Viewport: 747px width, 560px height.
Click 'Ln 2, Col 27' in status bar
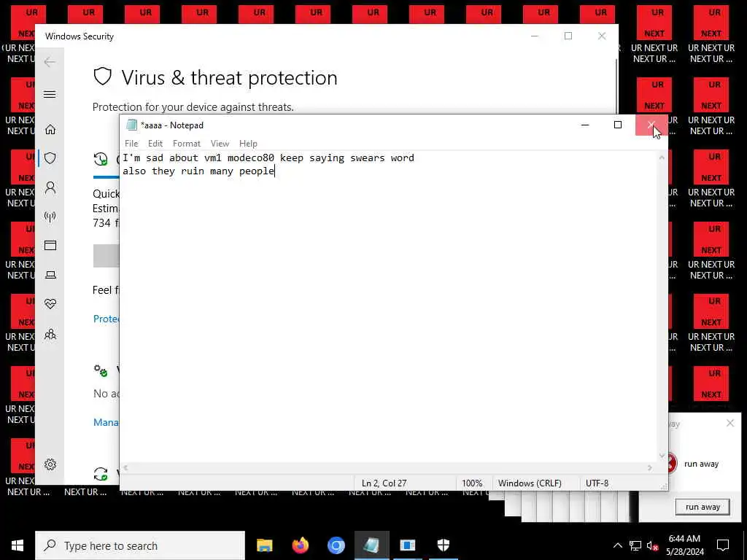pyautogui.click(x=384, y=483)
